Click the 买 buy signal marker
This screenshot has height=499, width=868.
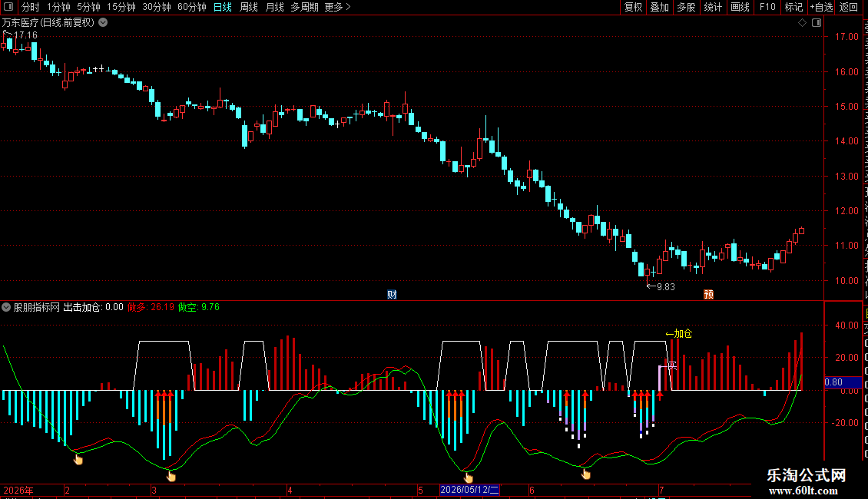(673, 365)
